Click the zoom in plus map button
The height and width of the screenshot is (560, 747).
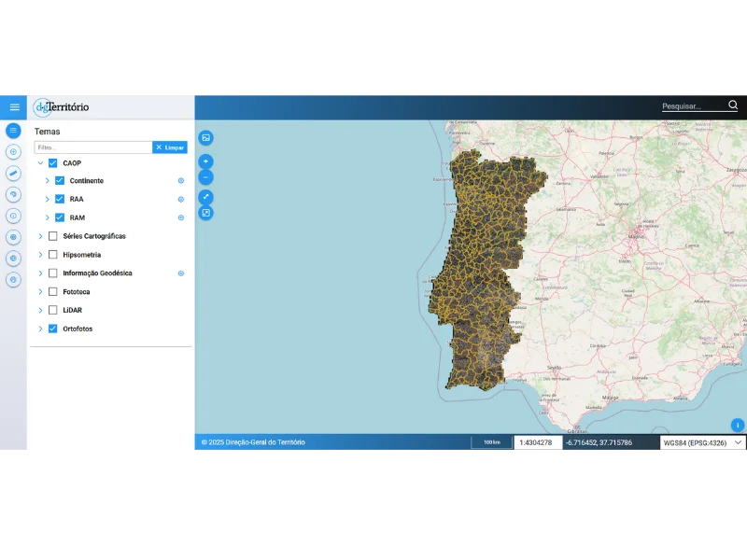(205, 161)
